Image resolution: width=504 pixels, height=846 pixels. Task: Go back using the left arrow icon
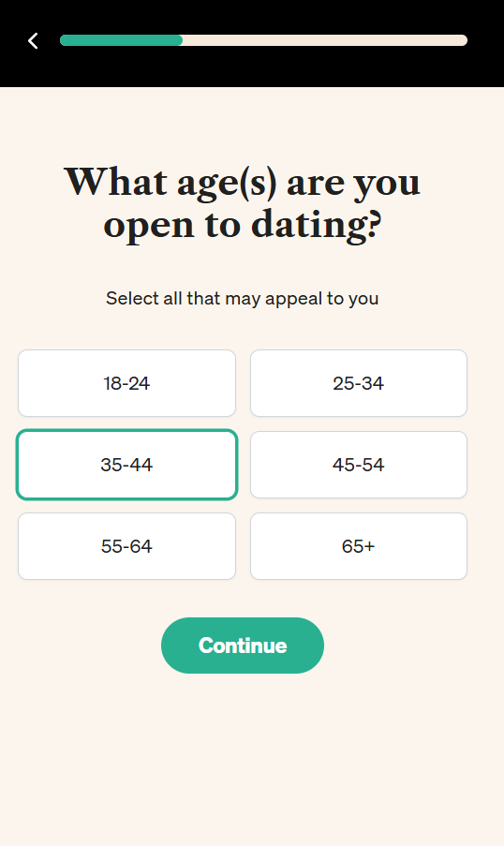click(x=33, y=40)
